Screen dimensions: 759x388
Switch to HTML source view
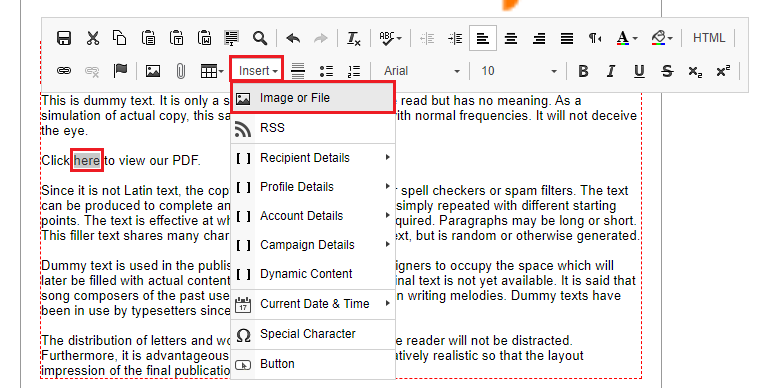coord(709,38)
